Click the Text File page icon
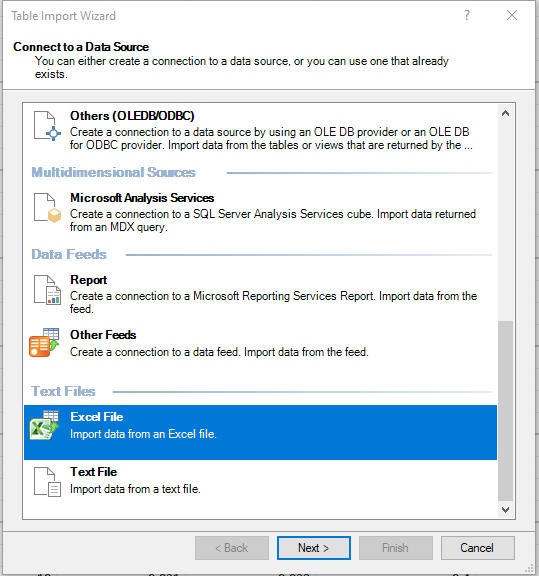This screenshot has height=576, width=539. pyautogui.click(x=47, y=482)
